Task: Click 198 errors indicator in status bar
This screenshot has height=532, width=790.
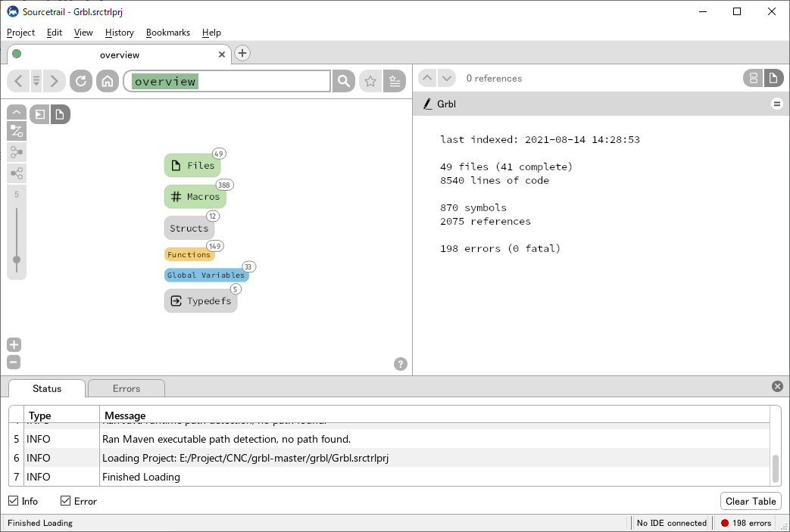Action: point(746,523)
